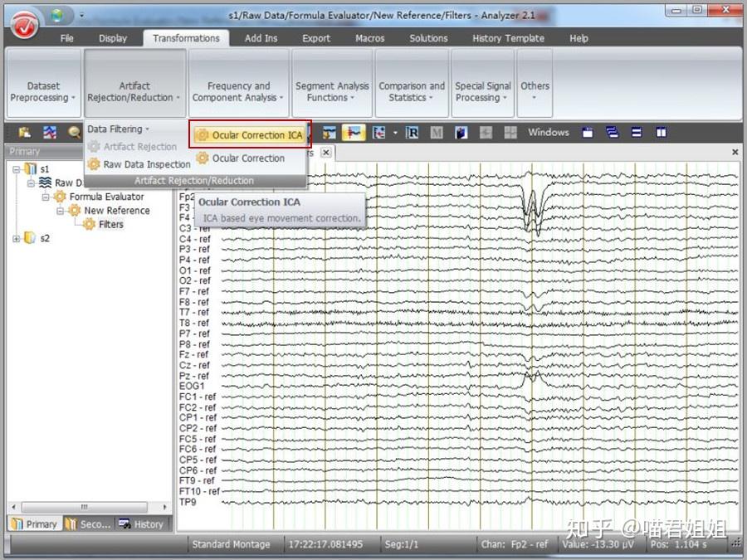Click the R reference toolbar icon
747x560 pixels.
point(412,133)
